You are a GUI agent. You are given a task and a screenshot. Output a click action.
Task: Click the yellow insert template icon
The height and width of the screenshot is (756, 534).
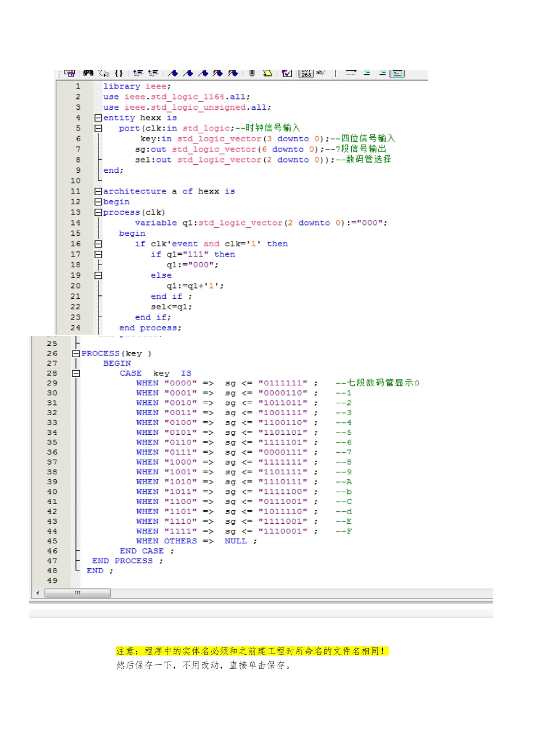(268, 73)
